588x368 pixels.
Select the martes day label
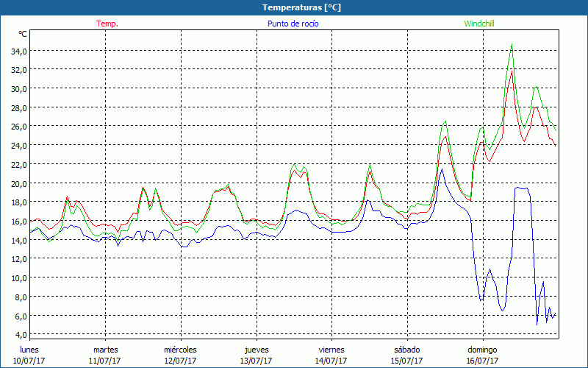coord(105,350)
